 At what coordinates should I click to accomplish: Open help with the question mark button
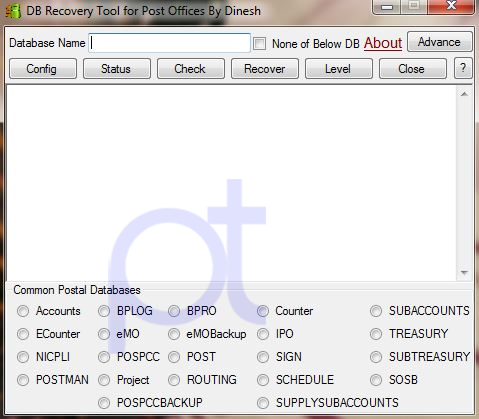tap(463, 68)
